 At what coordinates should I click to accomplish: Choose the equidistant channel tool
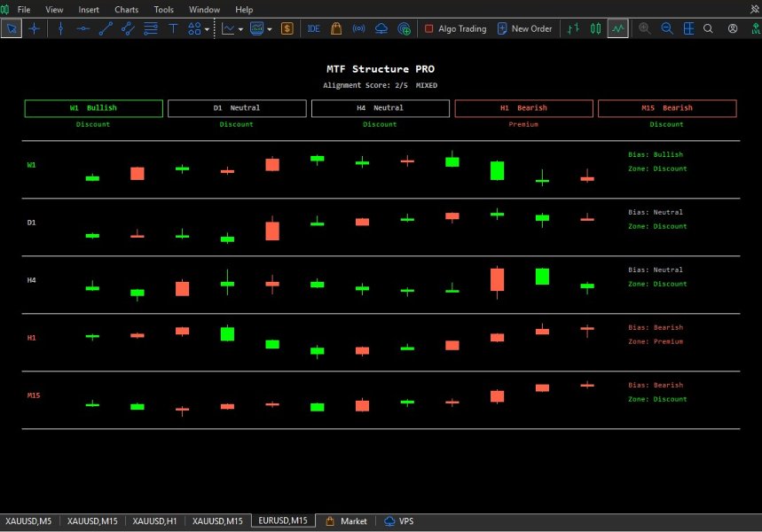tap(128, 28)
